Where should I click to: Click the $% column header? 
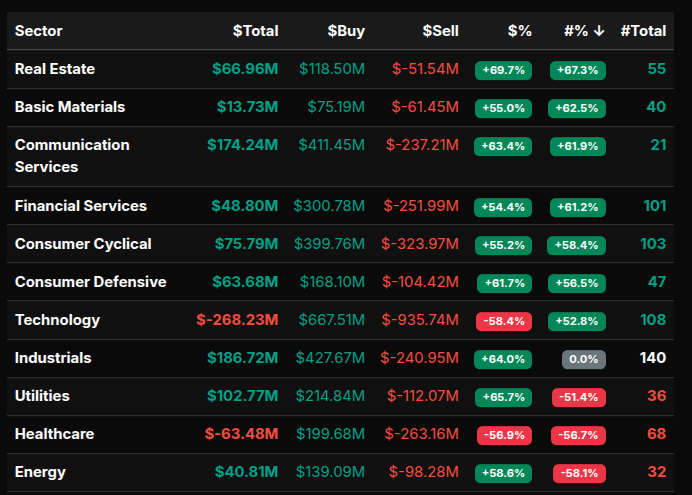click(x=519, y=31)
